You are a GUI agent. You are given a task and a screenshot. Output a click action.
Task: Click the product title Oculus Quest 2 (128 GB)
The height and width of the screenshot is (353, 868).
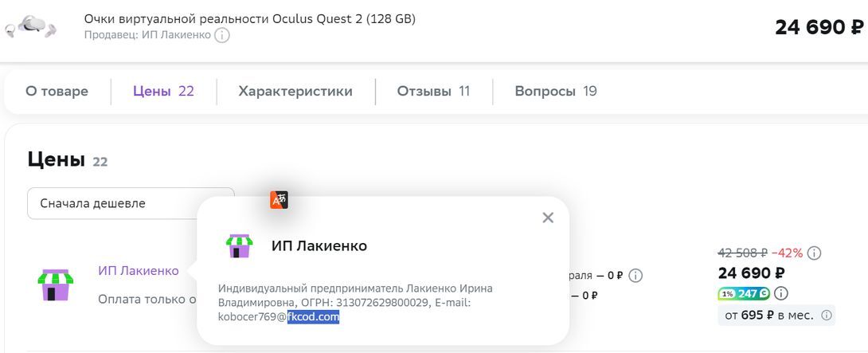click(x=250, y=19)
